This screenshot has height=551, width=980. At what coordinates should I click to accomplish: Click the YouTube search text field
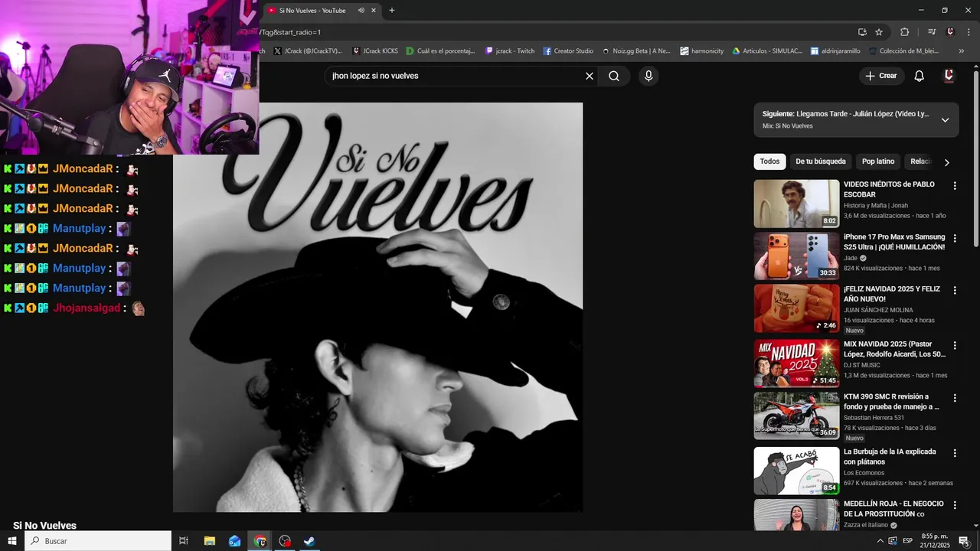[x=456, y=76]
